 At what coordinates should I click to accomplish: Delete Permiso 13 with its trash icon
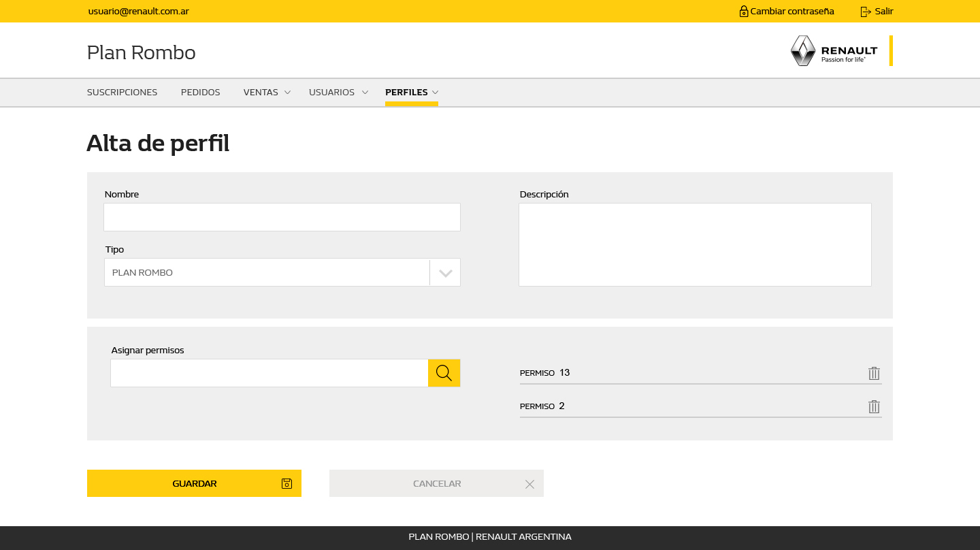coord(874,373)
